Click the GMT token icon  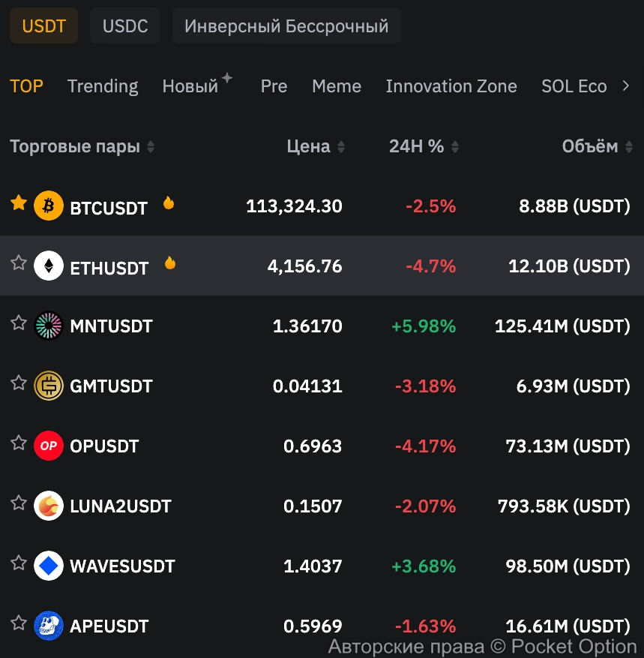point(49,386)
